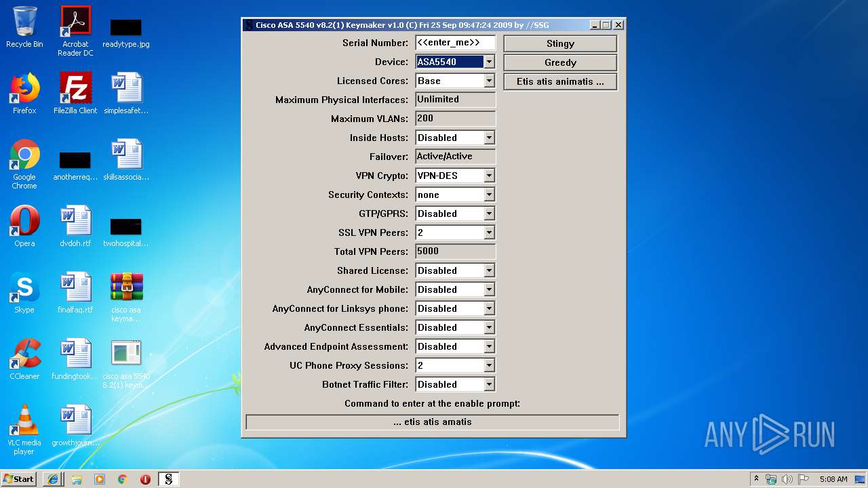Expand the VPN Crypto dropdown
Viewport: 868px width, 488px height.
click(489, 176)
